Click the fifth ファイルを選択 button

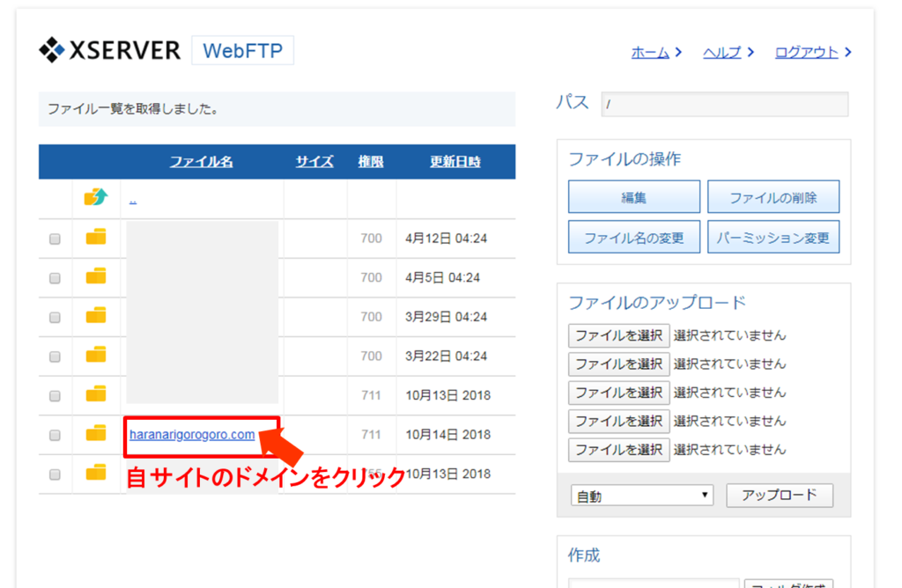[x=619, y=450]
